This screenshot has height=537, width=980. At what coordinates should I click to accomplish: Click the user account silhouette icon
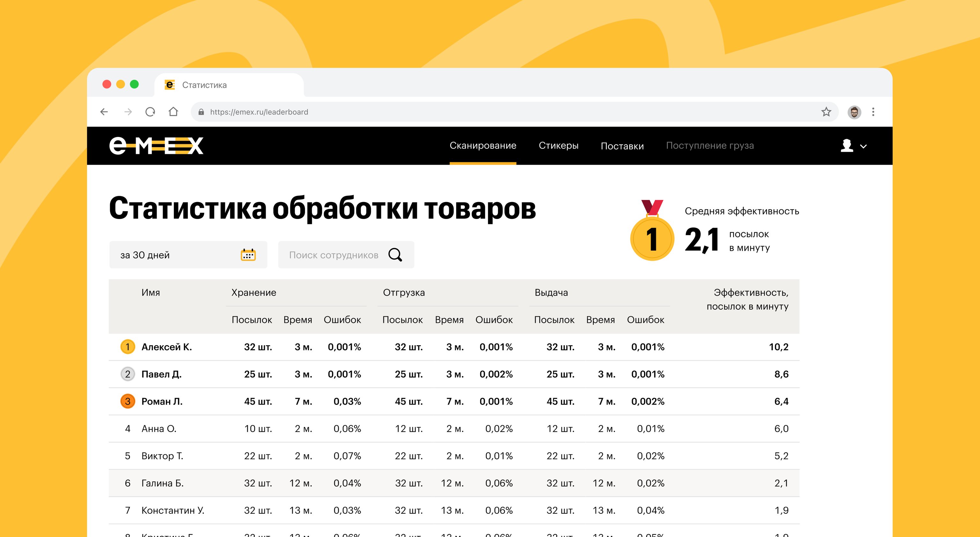[x=846, y=146]
